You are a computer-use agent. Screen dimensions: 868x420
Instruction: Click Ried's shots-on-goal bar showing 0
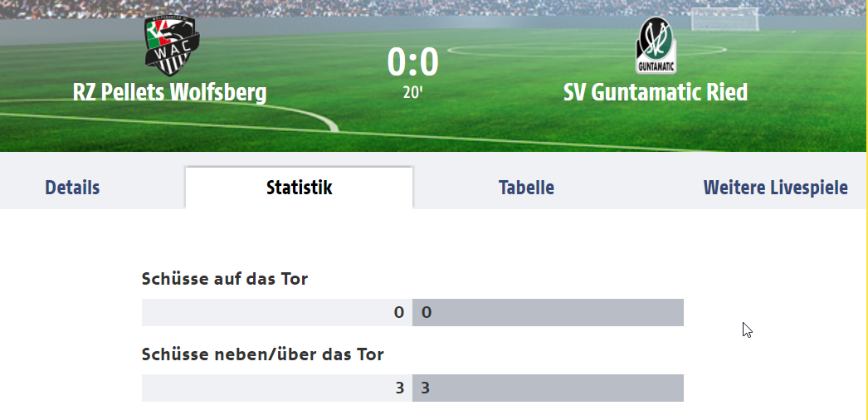click(x=548, y=313)
